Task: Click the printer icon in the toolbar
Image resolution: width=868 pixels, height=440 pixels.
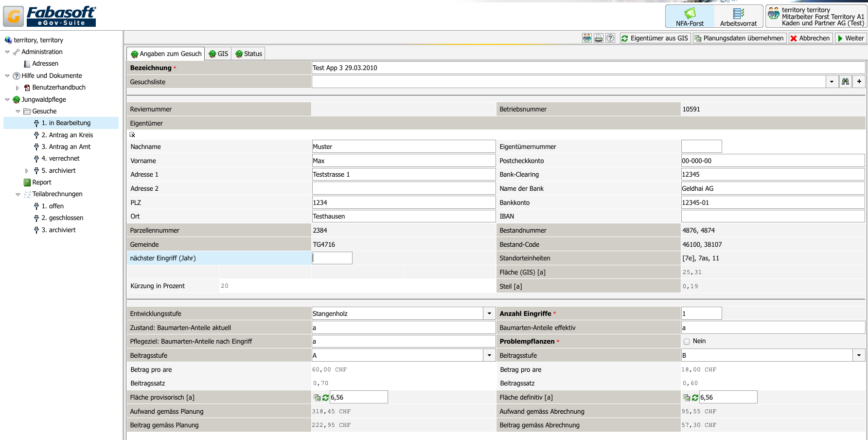Action: [x=599, y=38]
